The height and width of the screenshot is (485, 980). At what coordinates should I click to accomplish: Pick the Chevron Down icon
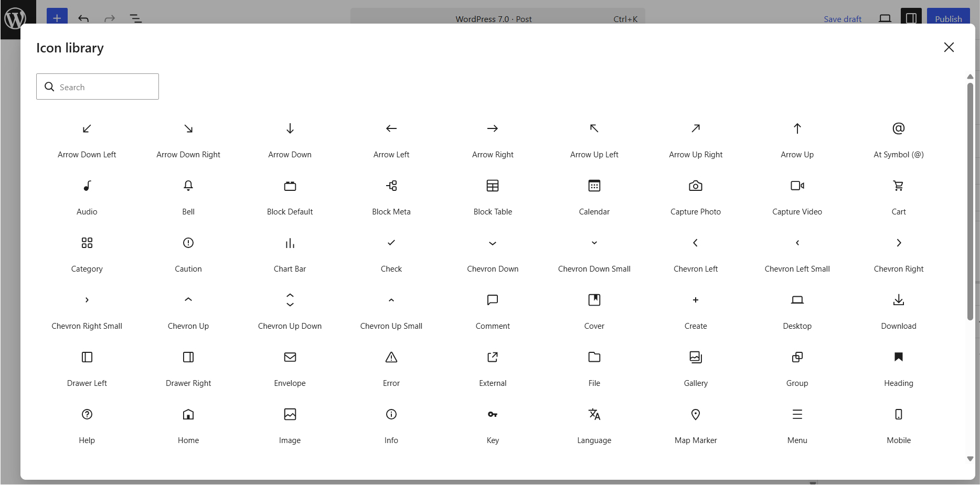(493, 243)
